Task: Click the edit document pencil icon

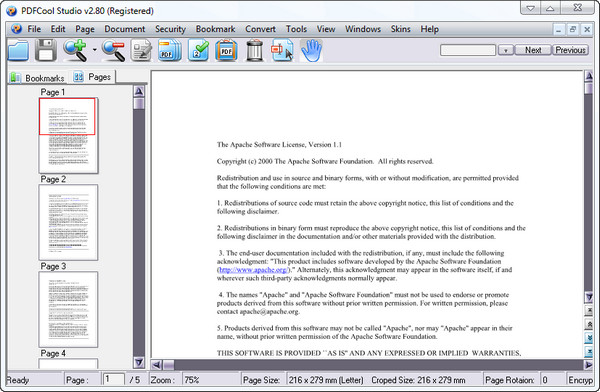Action: 141,51
